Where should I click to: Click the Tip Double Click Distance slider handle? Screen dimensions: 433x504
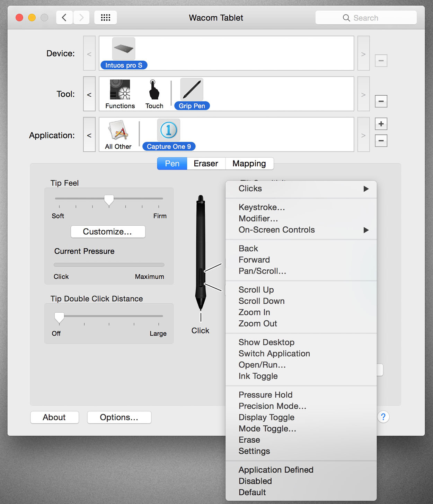(59, 318)
